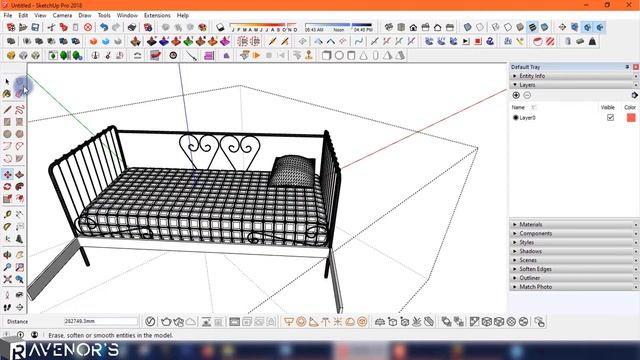Switch to Front house view icon

click(413, 27)
